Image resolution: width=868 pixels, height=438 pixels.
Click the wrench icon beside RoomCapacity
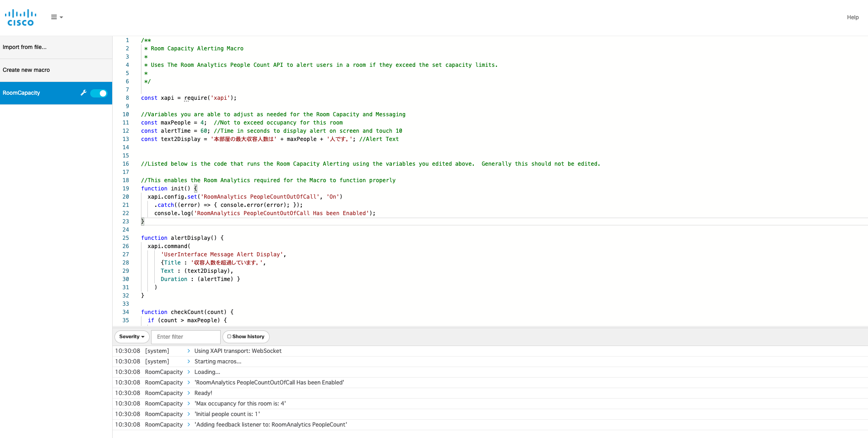(x=83, y=93)
